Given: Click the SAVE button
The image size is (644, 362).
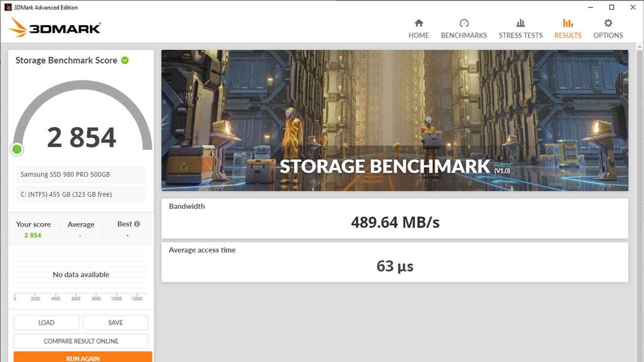Looking at the screenshot, I should coord(116,323).
